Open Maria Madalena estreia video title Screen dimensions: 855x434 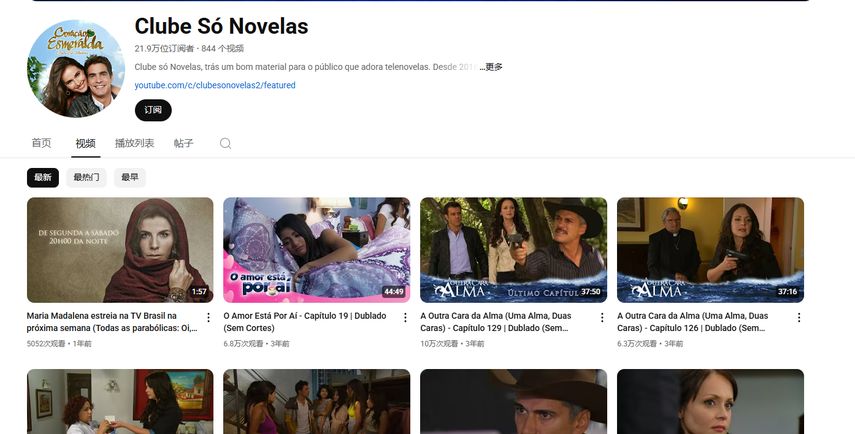(112, 322)
